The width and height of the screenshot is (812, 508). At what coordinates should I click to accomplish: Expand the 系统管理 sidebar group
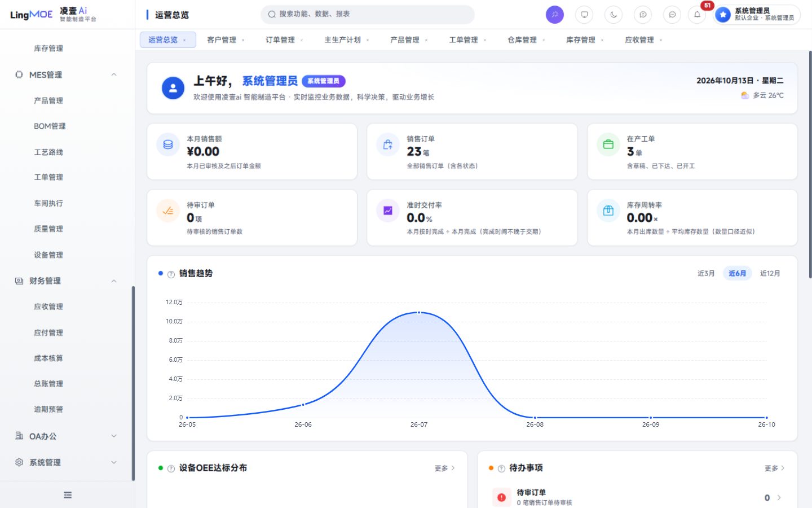tap(67, 462)
